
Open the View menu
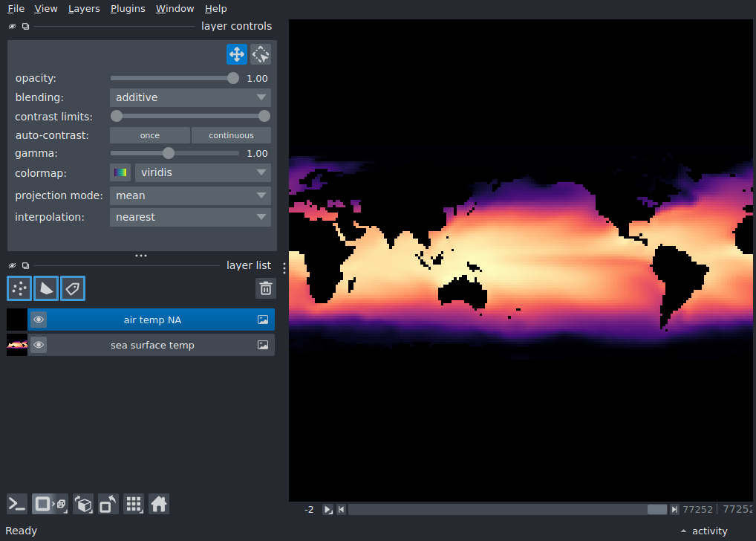46,9
